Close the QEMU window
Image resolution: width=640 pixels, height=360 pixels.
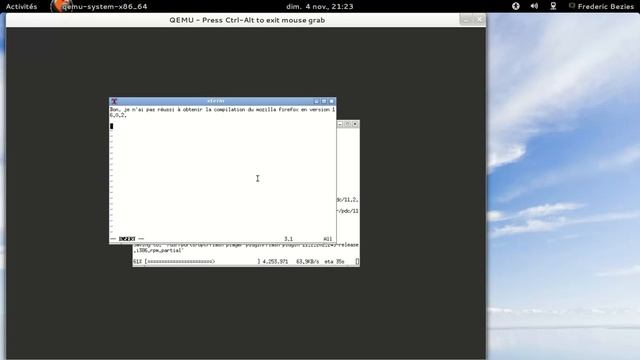479,19
